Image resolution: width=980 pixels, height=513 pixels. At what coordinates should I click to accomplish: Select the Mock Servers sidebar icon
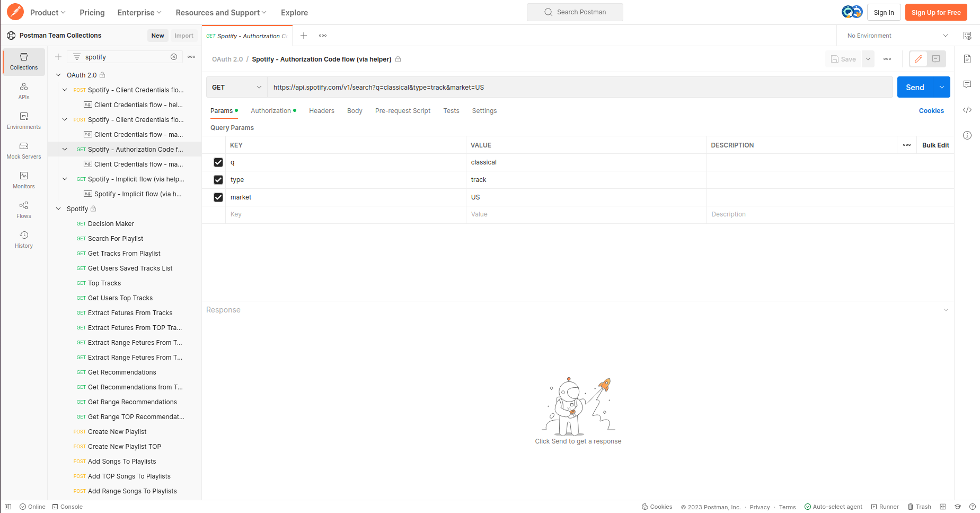coord(23,150)
